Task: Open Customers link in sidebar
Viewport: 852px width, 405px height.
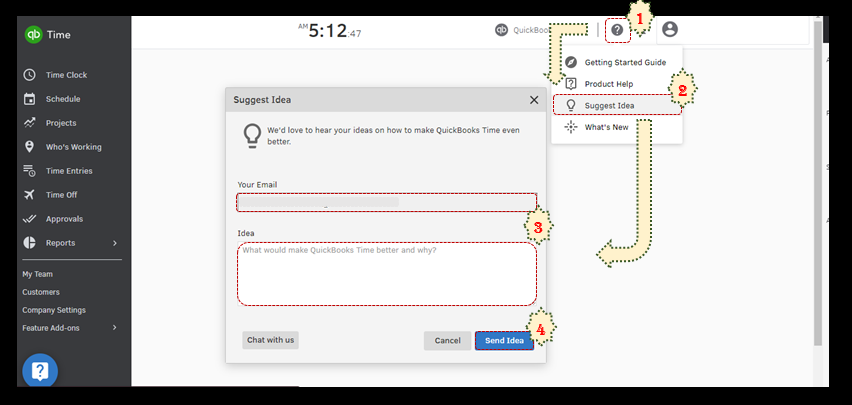Action: point(41,292)
